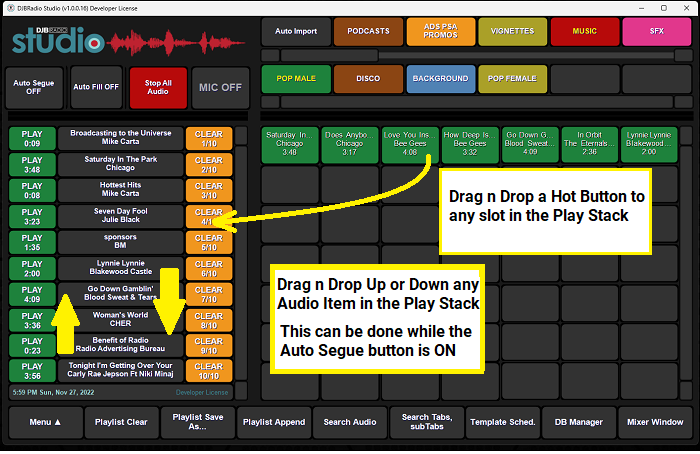
Task: Play Lynnie Lynnie 2:00 in stack
Action: point(32,269)
